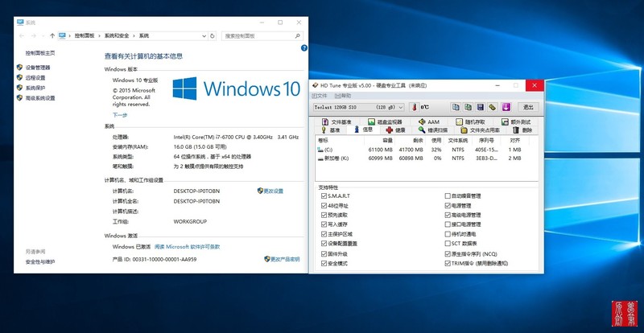644x333 pixels.
Task: Open 远程设置 link
Action: point(35,77)
